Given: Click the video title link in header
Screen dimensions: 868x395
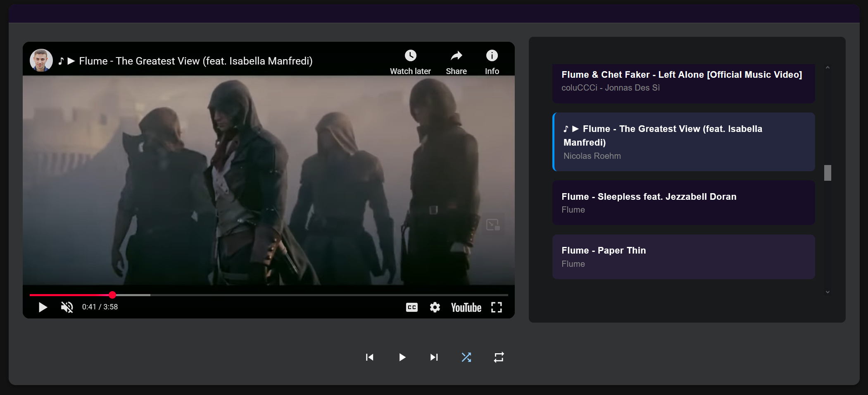Looking at the screenshot, I should [x=195, y=61].
